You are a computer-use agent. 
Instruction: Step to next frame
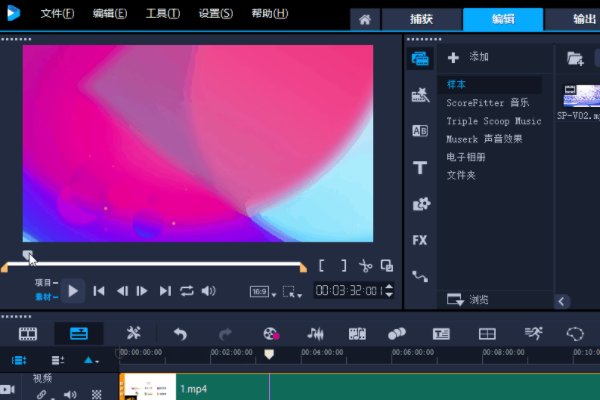(x=142, y=291)
